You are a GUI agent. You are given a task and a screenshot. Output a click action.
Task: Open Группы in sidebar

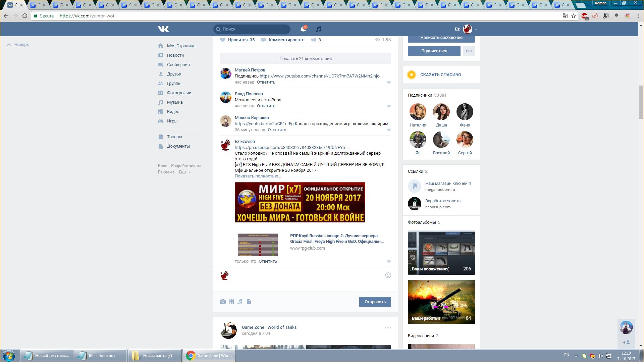(174, 84)
